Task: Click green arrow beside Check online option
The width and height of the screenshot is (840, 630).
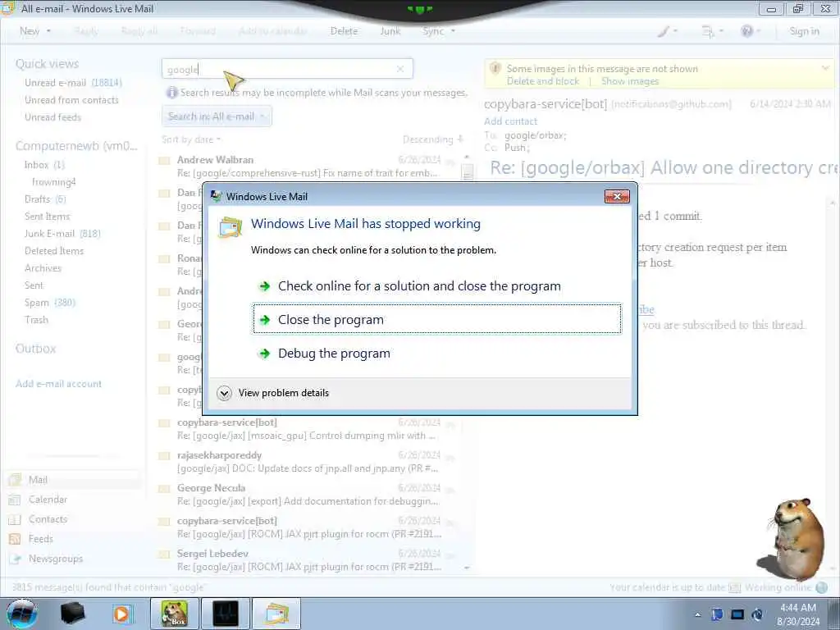Action: pyautogui.click(x=264, y=286)
